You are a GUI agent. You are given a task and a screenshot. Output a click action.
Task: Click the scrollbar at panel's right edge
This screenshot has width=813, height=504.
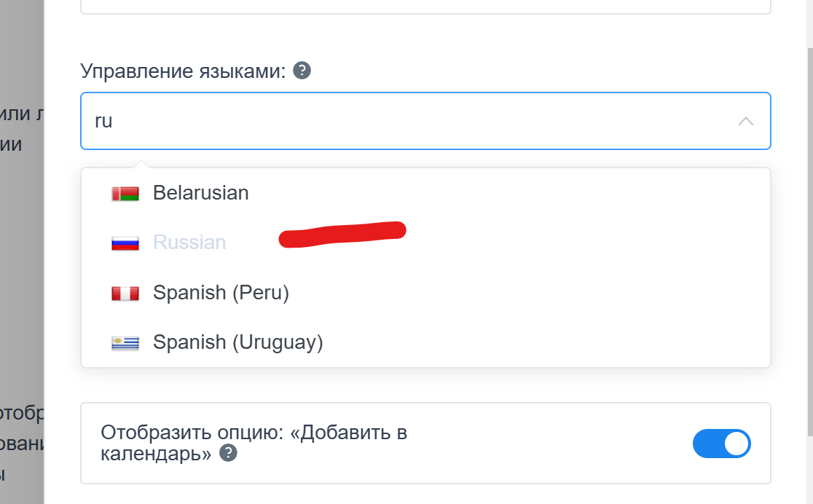click(x=808, y=218)
